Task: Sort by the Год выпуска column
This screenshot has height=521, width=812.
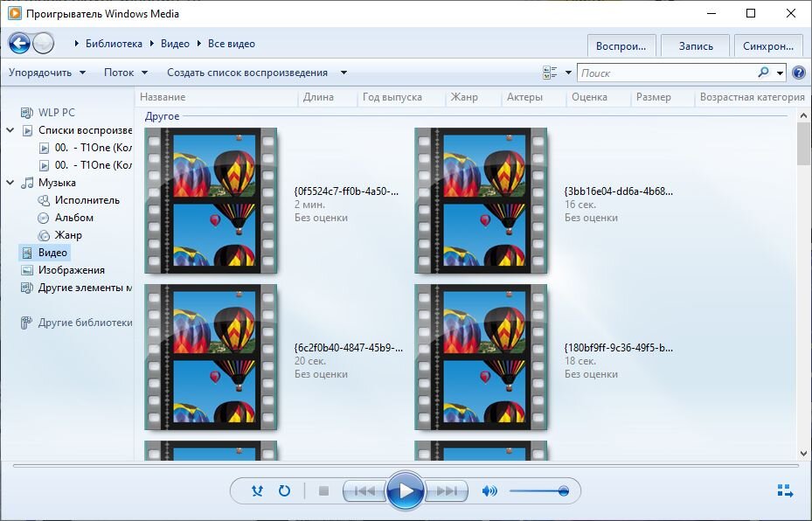Action: coord(402,97)
